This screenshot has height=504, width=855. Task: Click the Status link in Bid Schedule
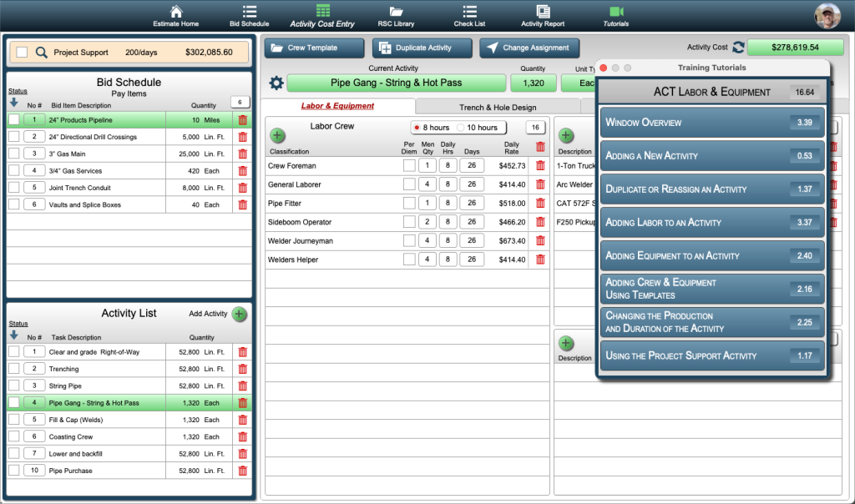pyautogui.click(x=18, y=91)
